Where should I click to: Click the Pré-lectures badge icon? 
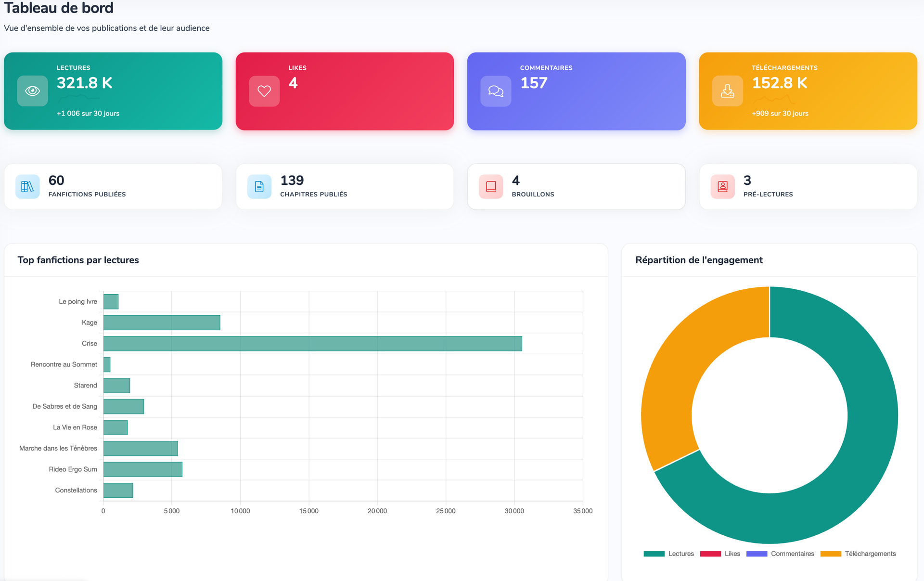(x=722, y=187)
